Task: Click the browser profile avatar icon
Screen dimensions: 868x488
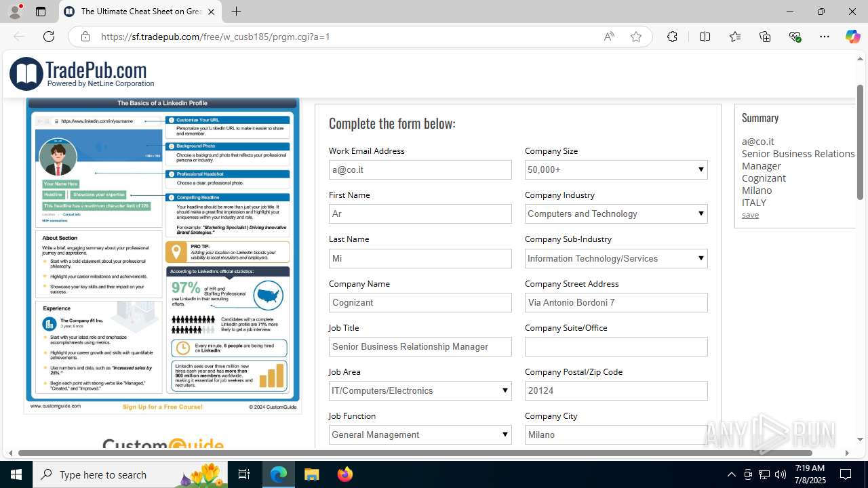Action: click(x=14, y=12)
